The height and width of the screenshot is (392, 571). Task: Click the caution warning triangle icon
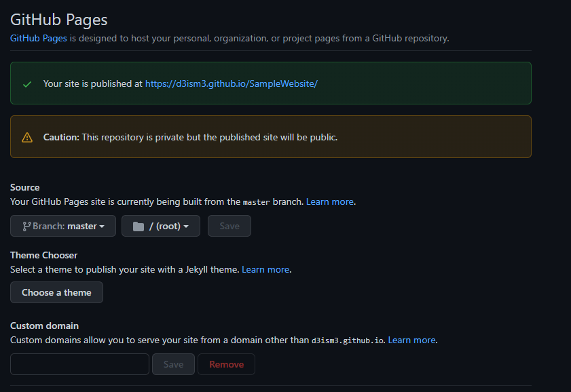pyautogui.click(x=27, y=138)
